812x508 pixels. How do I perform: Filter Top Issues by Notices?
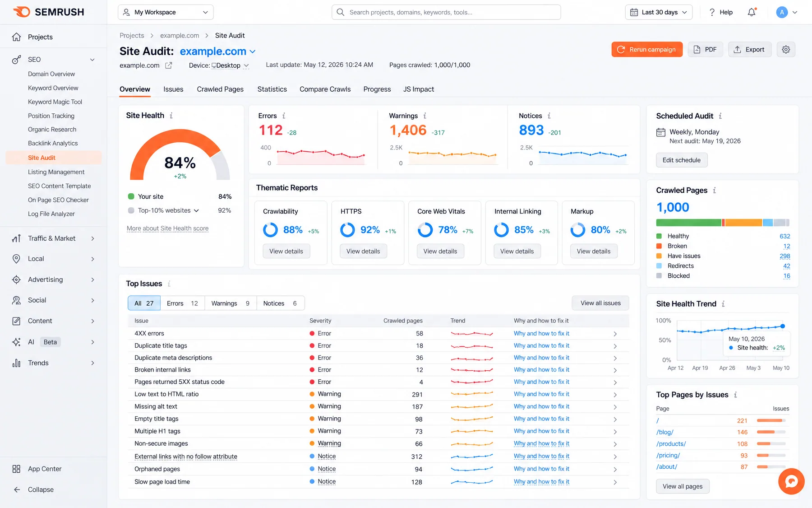[x=280, y=303]
